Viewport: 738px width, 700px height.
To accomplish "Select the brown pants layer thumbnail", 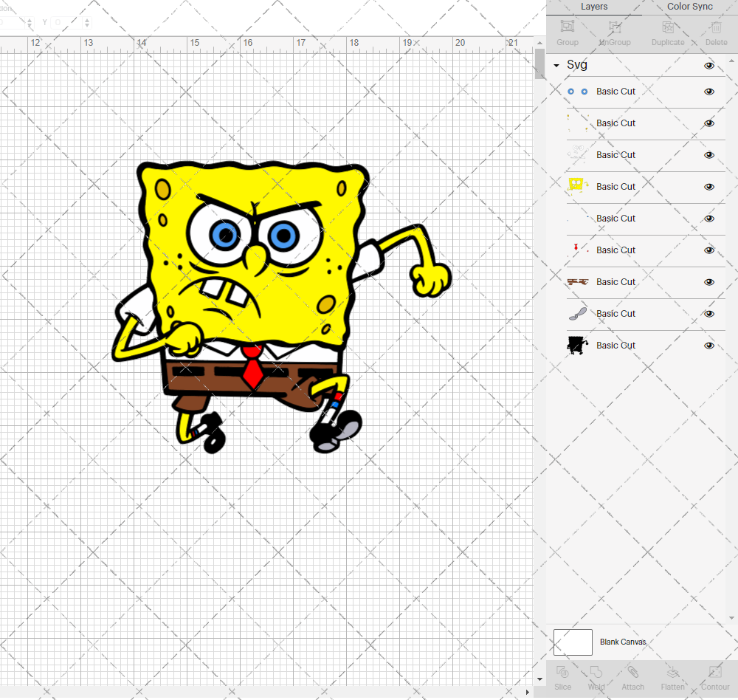I will pos(578,281).
